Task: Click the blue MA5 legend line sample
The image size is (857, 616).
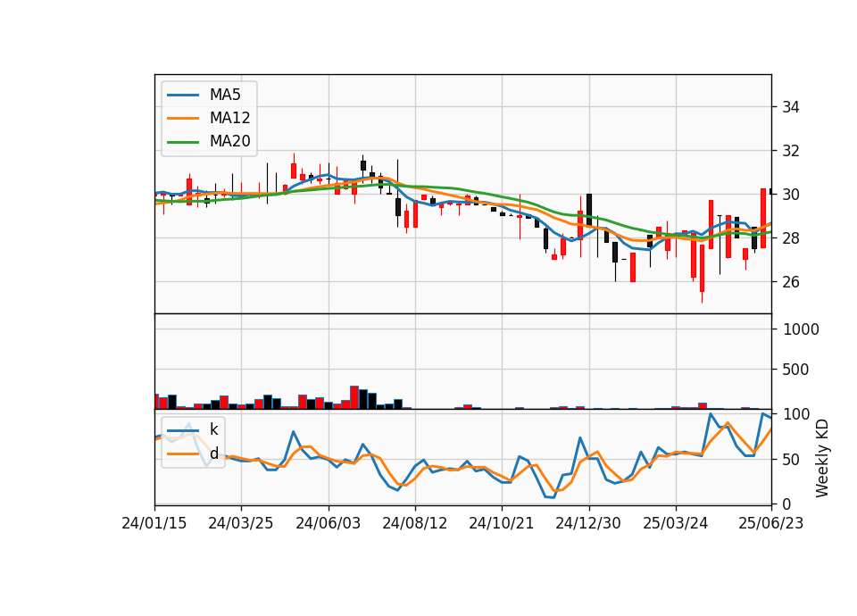Action: coord(182,96)
